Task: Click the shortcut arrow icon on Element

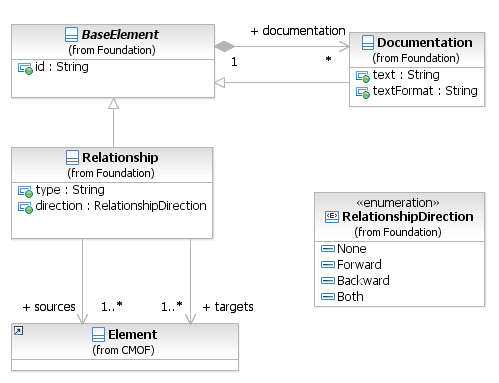Action: (18, 331)
